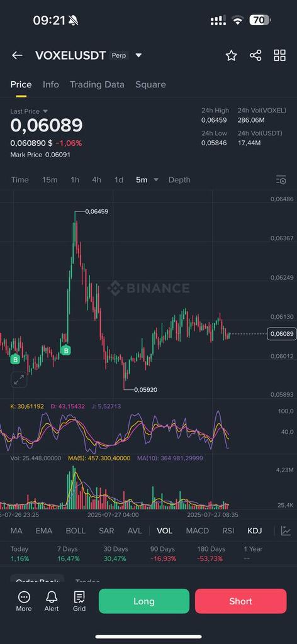Image resolution: width=297 pixels, height=644 pixels.
Task: Open chart settings icon
Action: [x=281, y=180]
